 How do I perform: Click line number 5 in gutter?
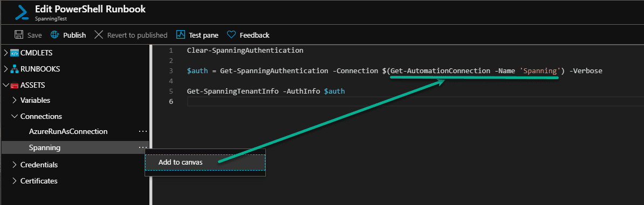click(171, 91)
